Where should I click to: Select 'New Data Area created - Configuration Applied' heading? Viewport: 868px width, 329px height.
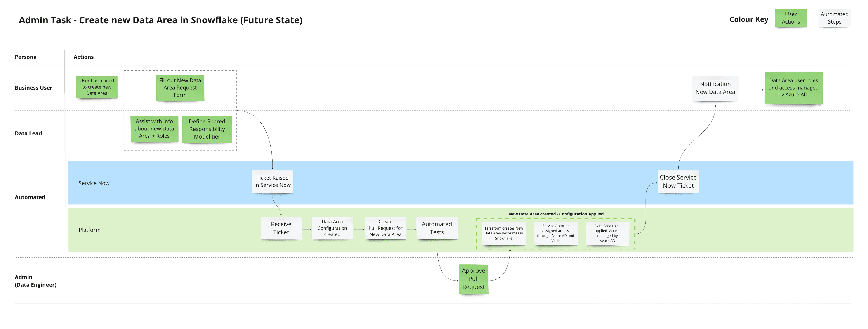(556, 214)
